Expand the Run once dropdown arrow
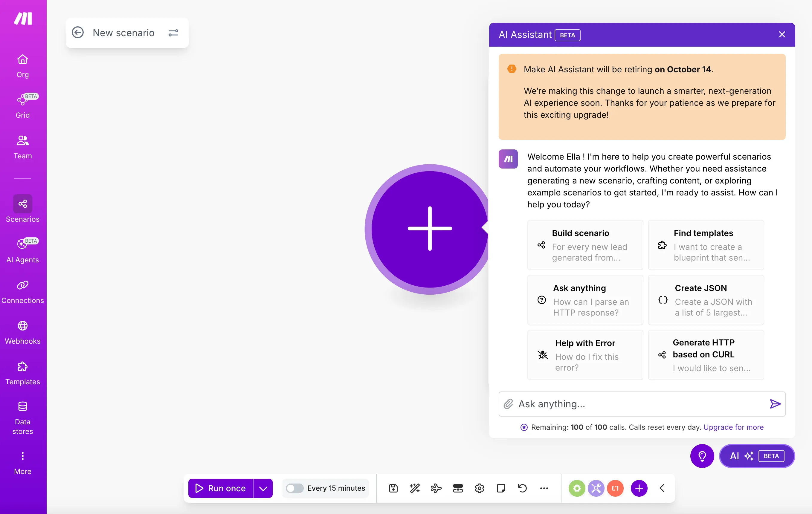The width and height of the screenshot is (812, 514). coord(263,488)
